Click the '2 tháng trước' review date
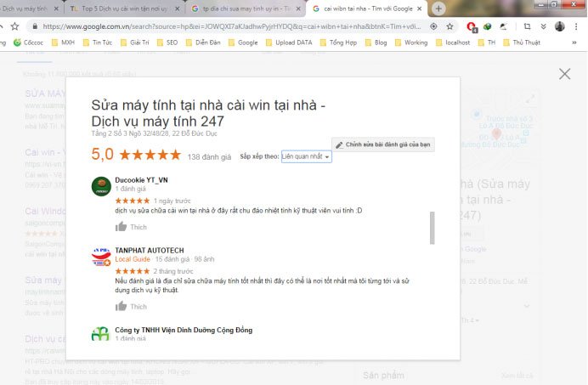588x385 pixels. coord(173,271)
